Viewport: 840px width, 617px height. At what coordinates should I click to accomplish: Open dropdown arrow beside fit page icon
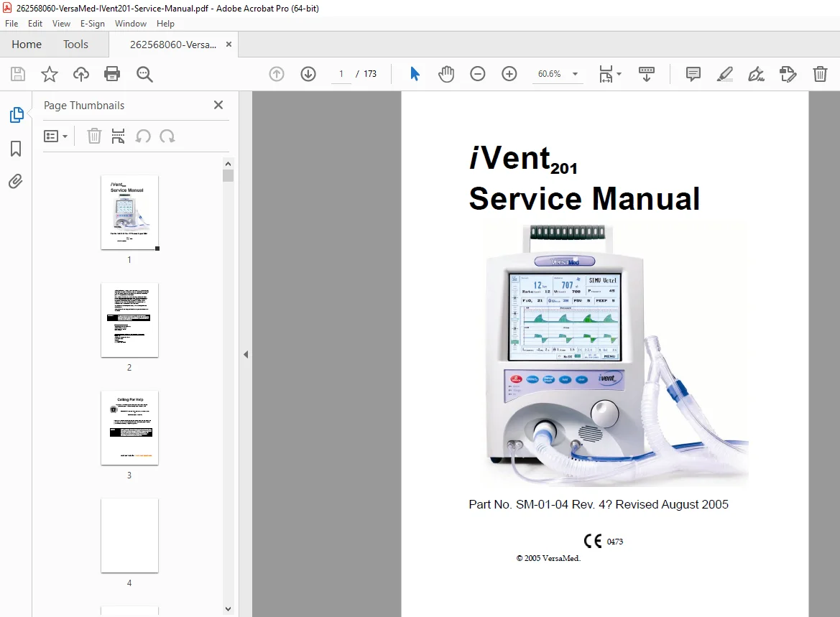(619, 74)
